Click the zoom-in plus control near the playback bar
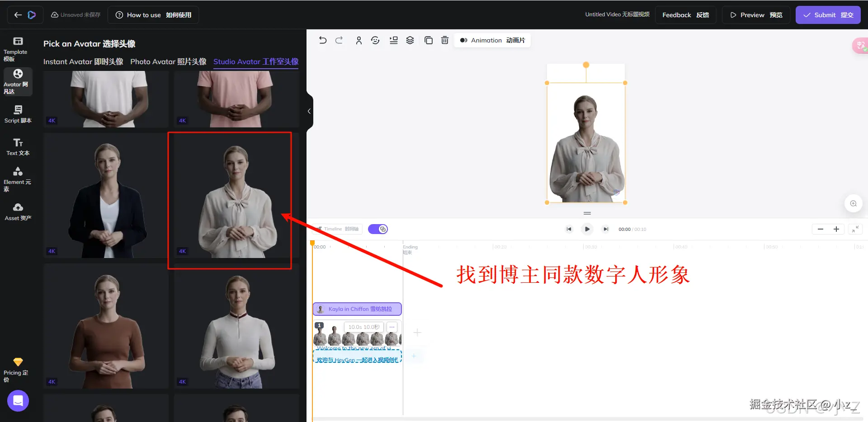 [836, 229]
